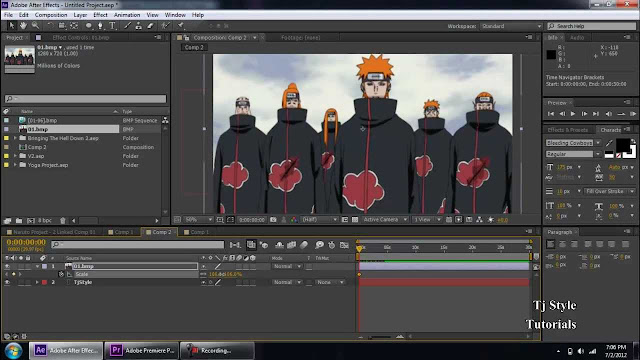
Task: Select the Eraser tool
Action: (150, 26)
